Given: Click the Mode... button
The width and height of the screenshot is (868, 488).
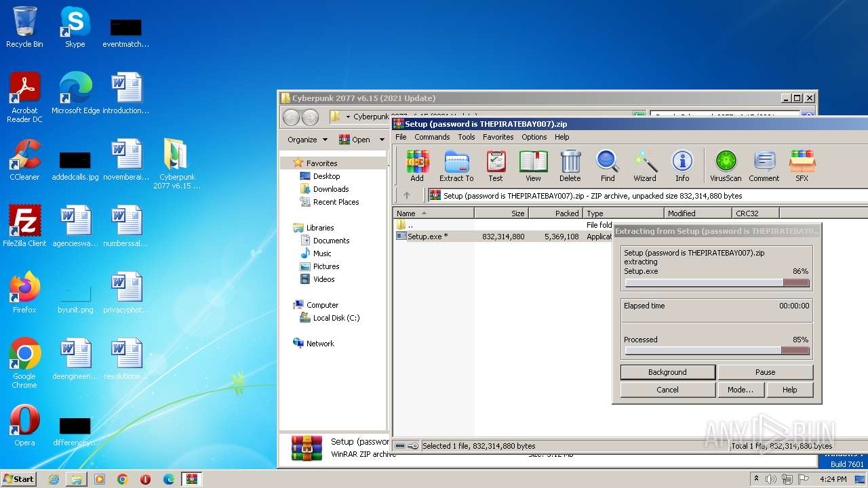Looking at the screenshot, I should (740, 390).
